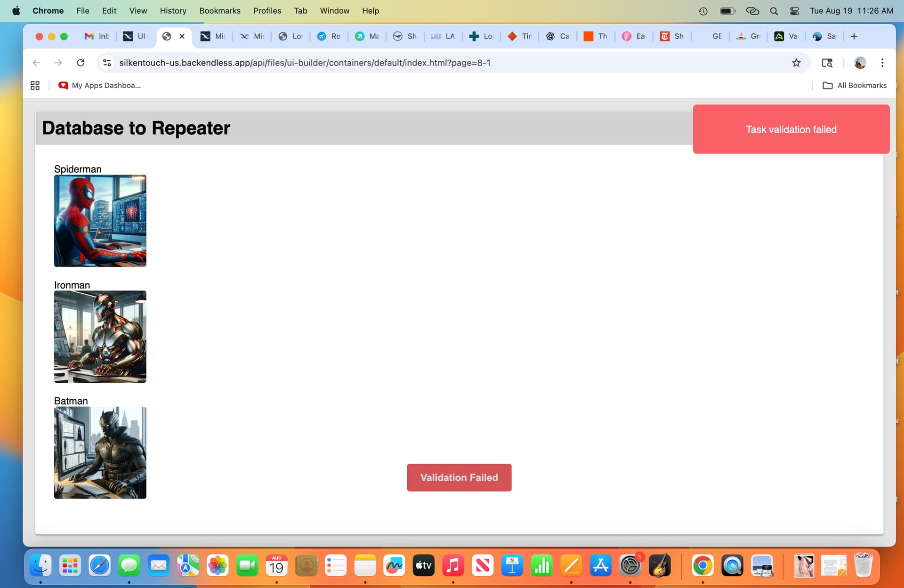Open GarageBand from the dock

660,565
